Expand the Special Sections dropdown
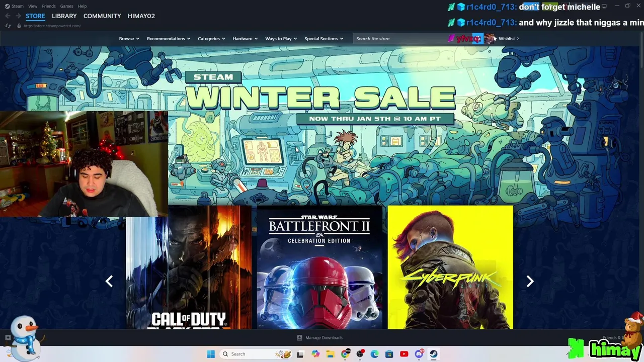644x362 pixels. click(324, 39)
